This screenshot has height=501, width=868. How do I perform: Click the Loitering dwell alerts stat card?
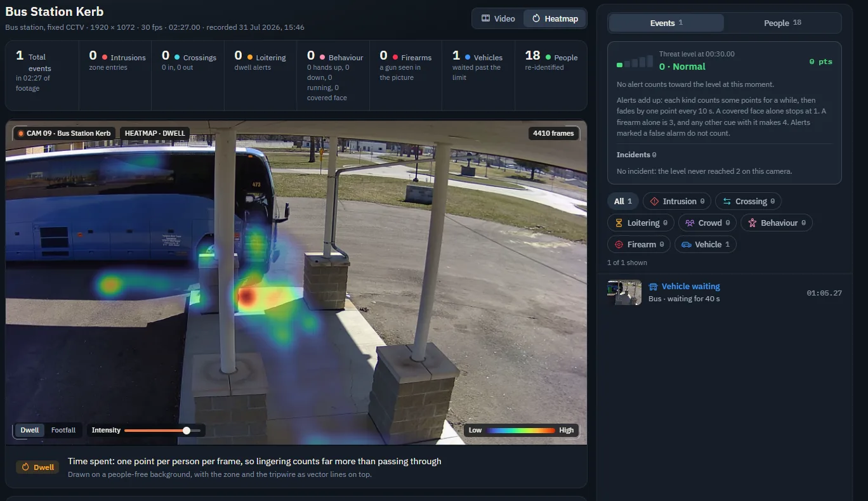260,76
